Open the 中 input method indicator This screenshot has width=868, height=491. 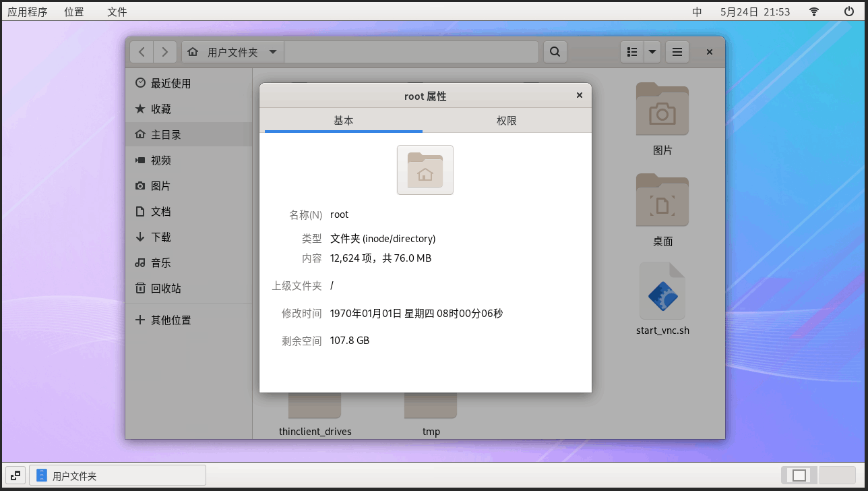[697, 11]
